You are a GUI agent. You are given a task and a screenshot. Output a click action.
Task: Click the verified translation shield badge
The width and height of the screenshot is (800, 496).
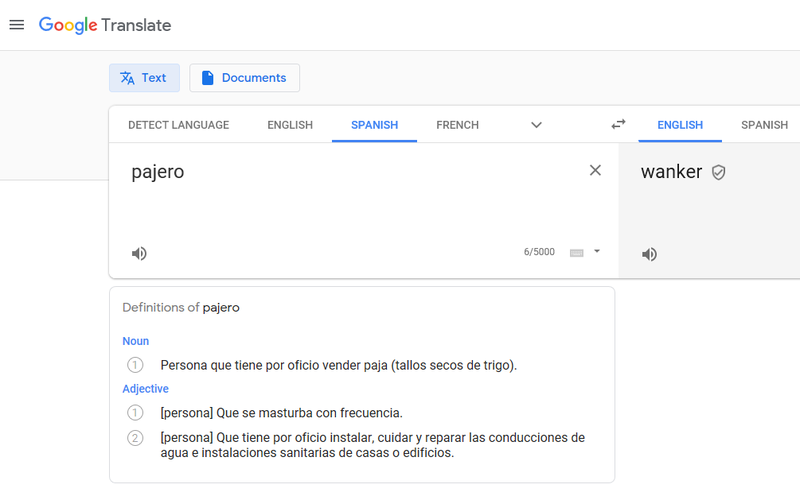[x=718, y=172]
